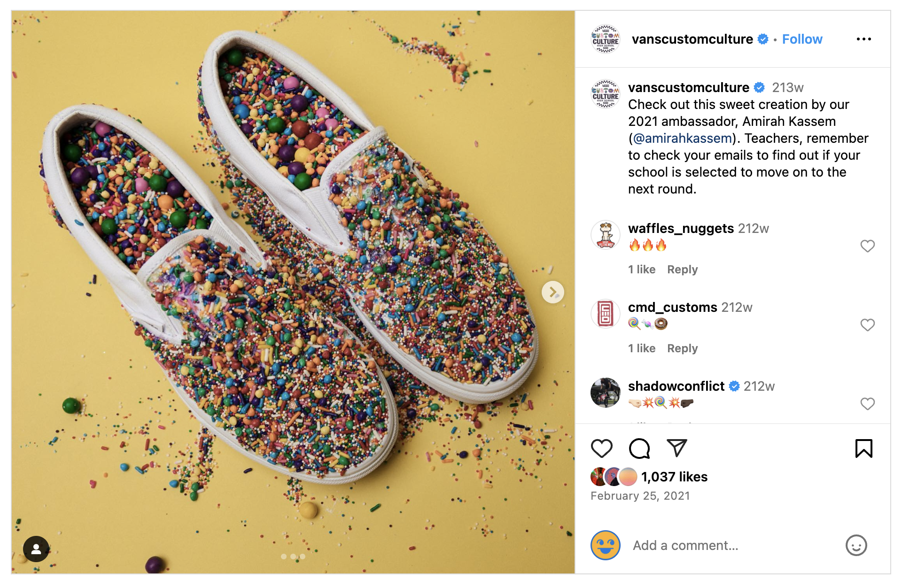Image resolution: width=902 pixels, height=588 pixels.
Task: View who liked via 1,037 likes
Action: click(x=674, y=477)
